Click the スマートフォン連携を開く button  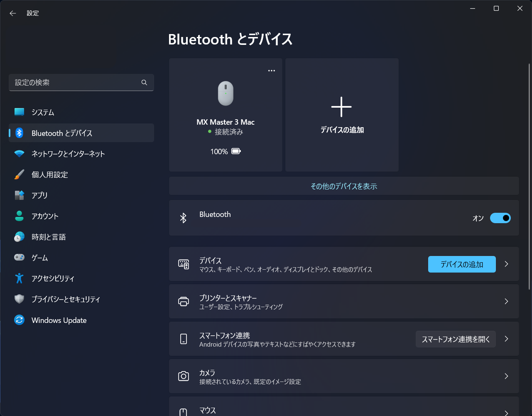click(456, 339)
